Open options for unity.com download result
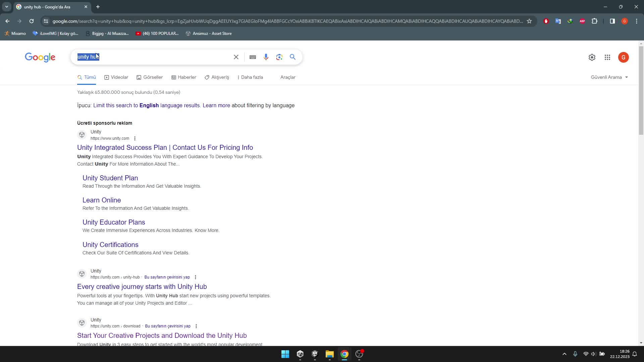This screenshot has width=644, height=362. 196,326
